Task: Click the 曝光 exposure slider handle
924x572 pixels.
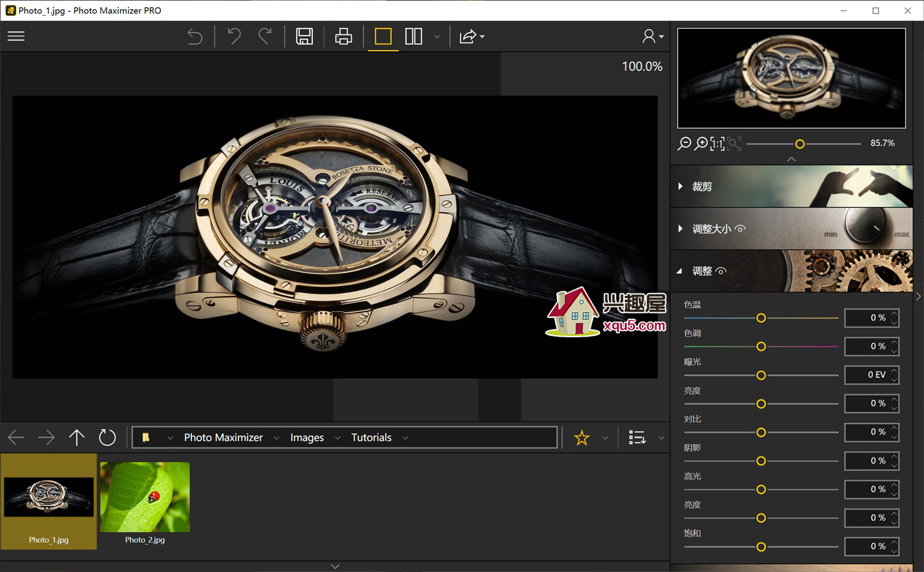Action: pos(761,375)
